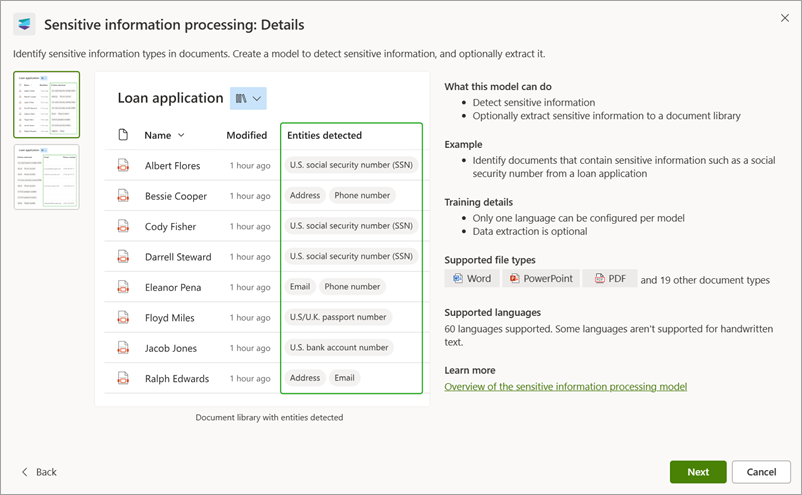Viewport: 802px width, 495px height.
Task: Click the Next button
Action: pyautogui.click(x=698, y=472)
